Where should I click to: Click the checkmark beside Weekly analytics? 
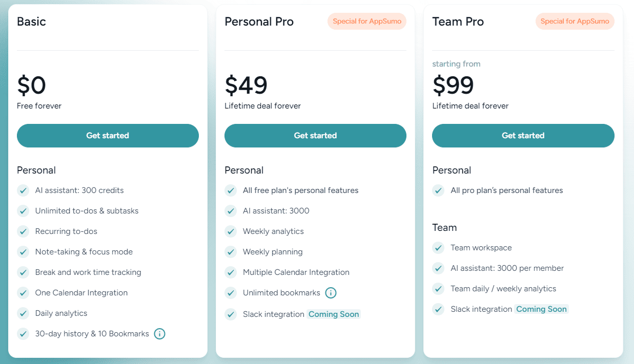(x=231, y=231)
